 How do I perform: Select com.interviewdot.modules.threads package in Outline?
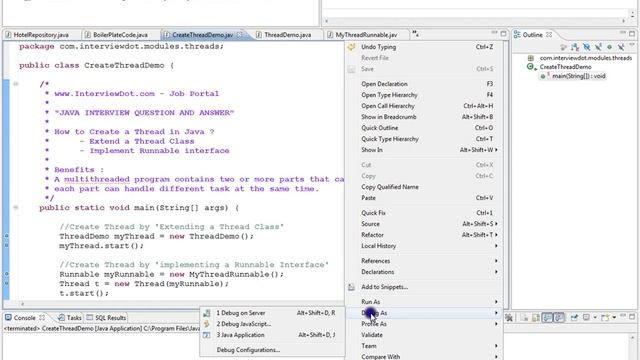[x=585, y=58]
